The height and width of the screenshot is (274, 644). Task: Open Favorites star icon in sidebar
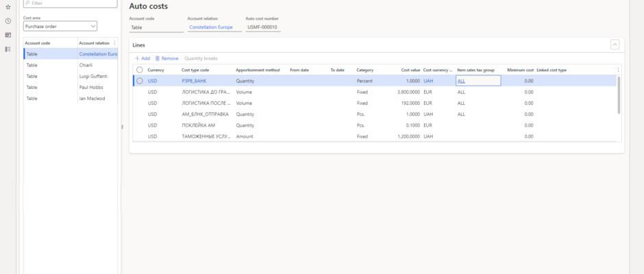click(8, 7)
